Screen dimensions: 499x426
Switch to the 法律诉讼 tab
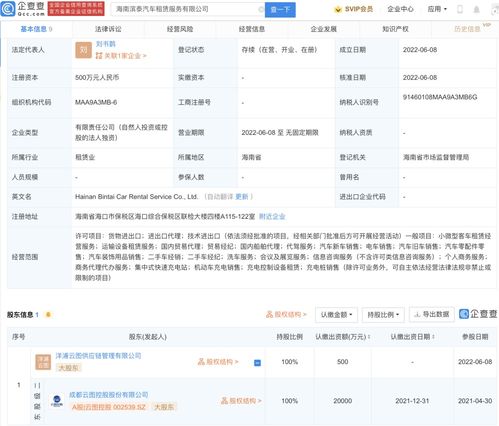(x=108, y=29)
